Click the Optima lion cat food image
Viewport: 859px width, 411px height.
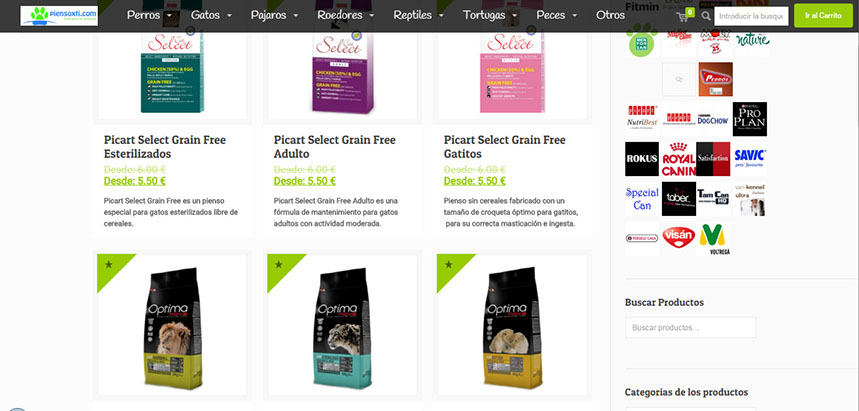pyautogui.click(x=172, y=324)
